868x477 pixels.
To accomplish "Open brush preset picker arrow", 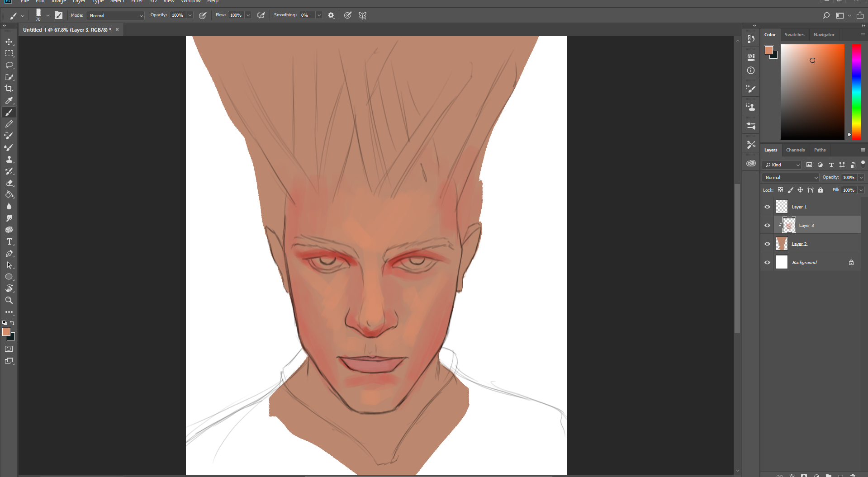I will click(47, 15).
